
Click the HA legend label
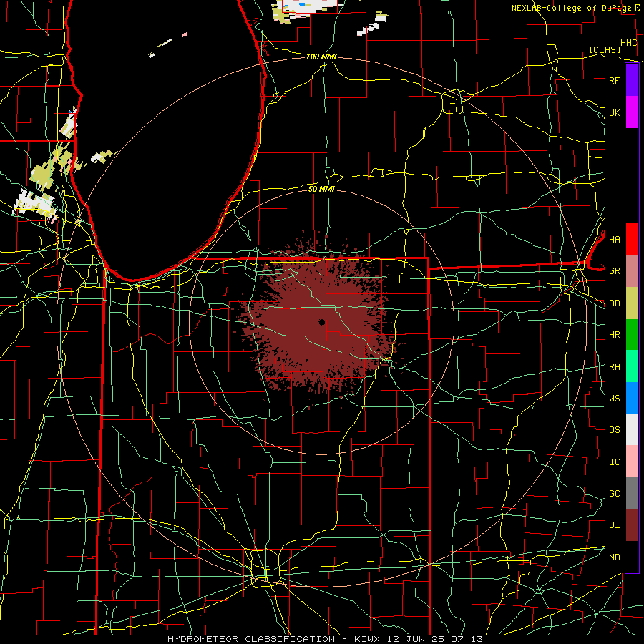[x=614, y=240]
